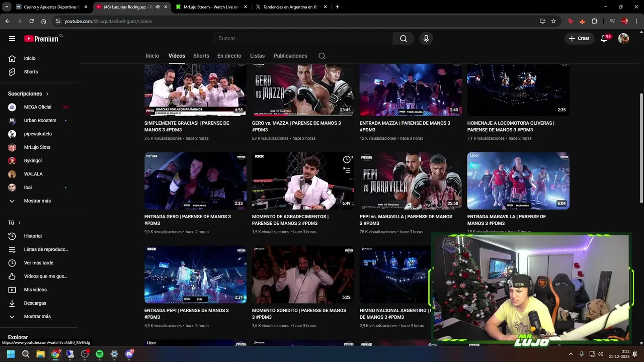The image size is (644, 362).
Task: Open MrLujo Slots subscription
Action: (x=38, y=147)
